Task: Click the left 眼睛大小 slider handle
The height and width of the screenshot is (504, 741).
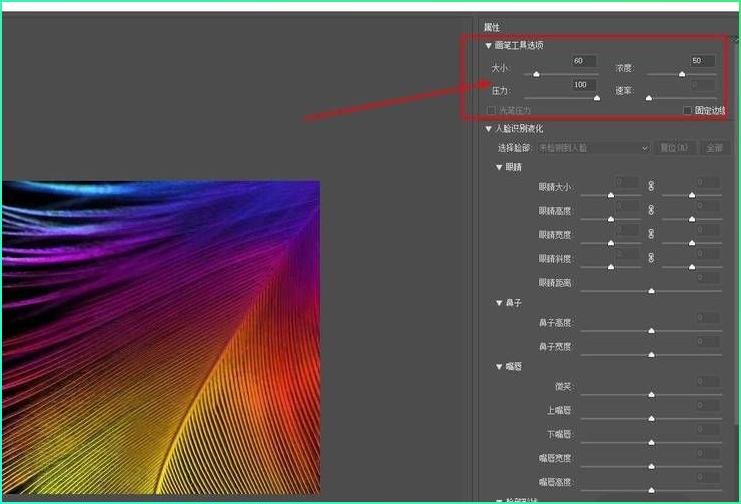Action: tap(611, 195)
